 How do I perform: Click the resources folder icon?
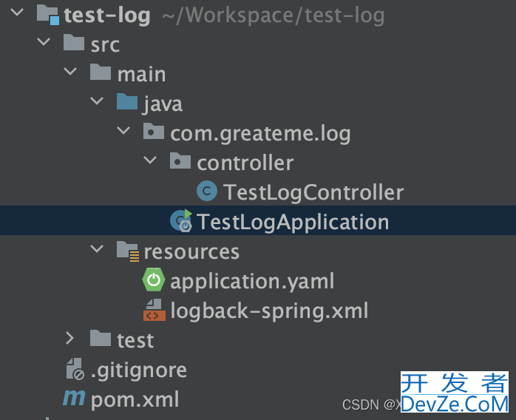[128, 251]
